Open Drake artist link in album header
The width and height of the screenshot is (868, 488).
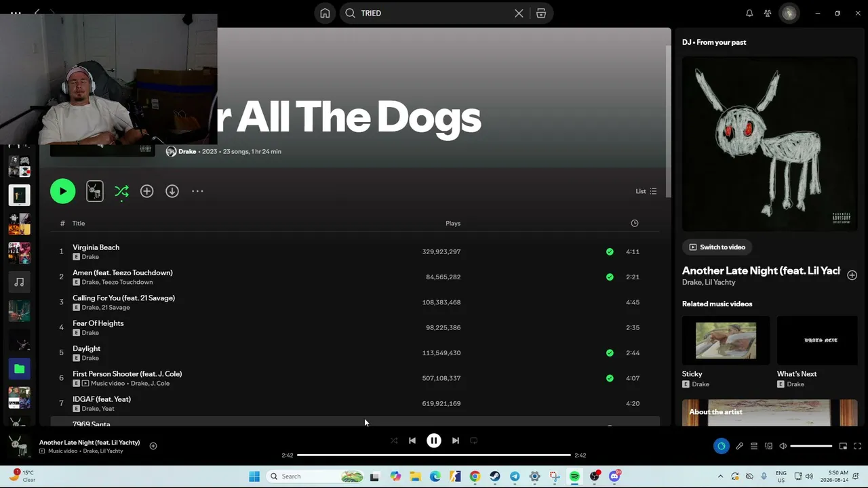[x=187, y=151]
